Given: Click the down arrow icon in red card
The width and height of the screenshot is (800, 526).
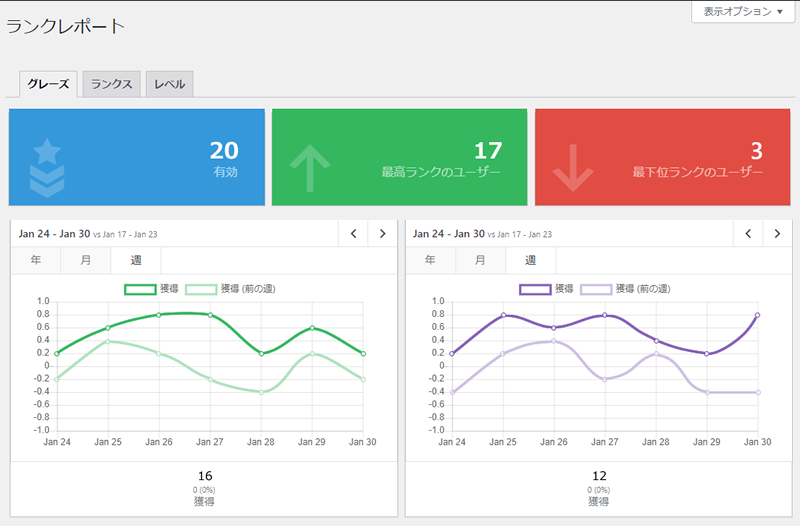Looking at the screenshot, I should (x=573, y=168).
